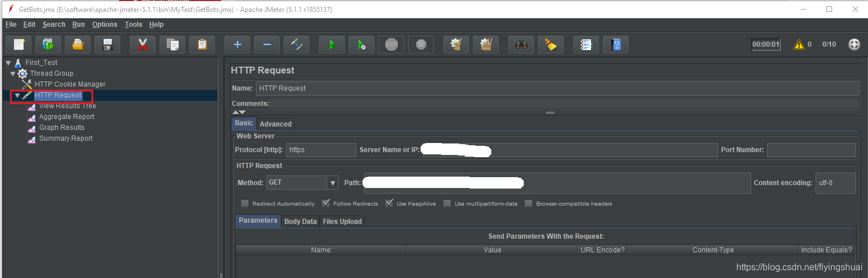
Task: Open the Templates toolbar icon
Action: (x=48, y=44)
